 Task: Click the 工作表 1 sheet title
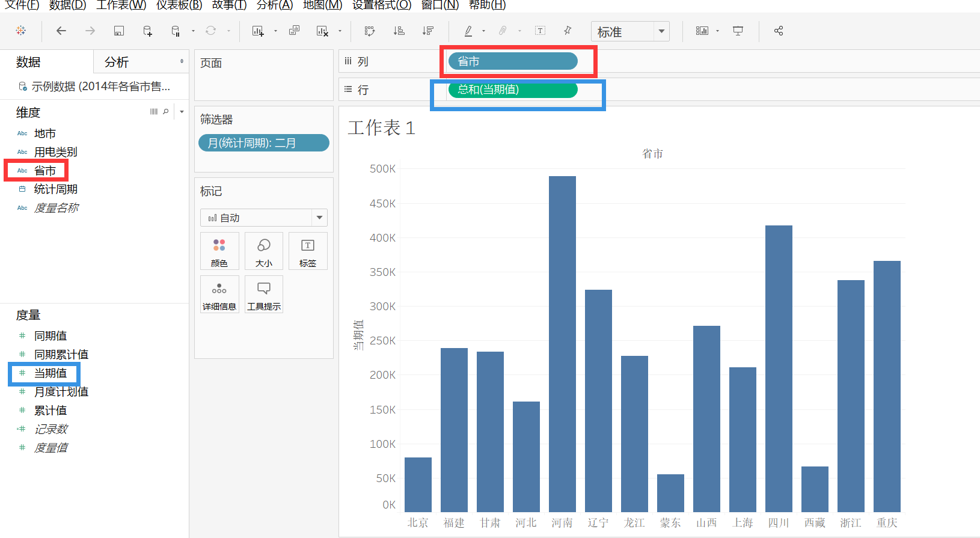pos(381,128)
